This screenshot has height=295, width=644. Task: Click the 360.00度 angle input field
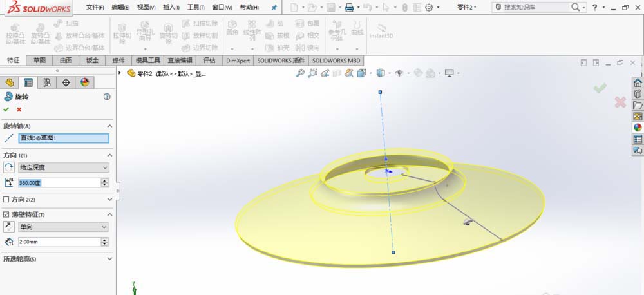58,183
